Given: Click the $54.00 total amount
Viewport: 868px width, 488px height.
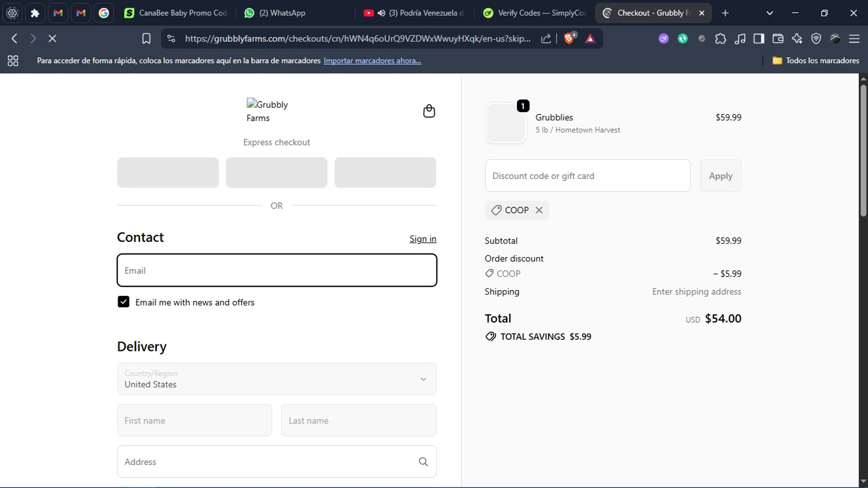Looking at the screenshot, I should [723, 318].
